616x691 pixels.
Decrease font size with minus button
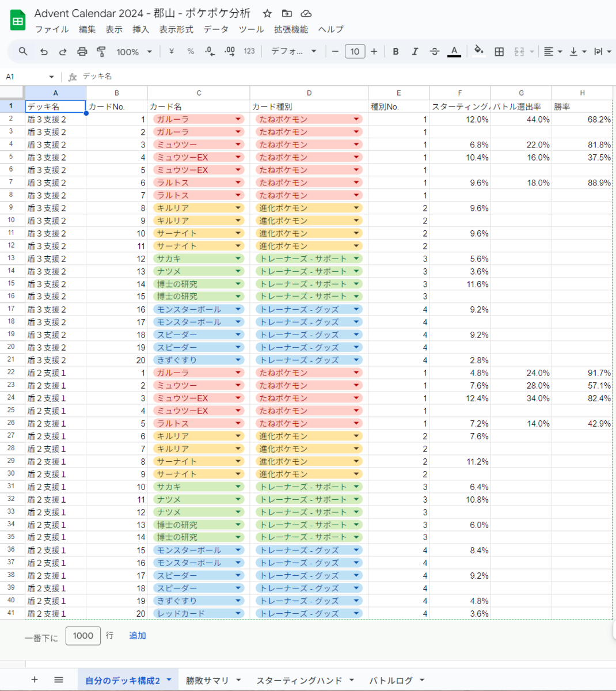point(335,52)
